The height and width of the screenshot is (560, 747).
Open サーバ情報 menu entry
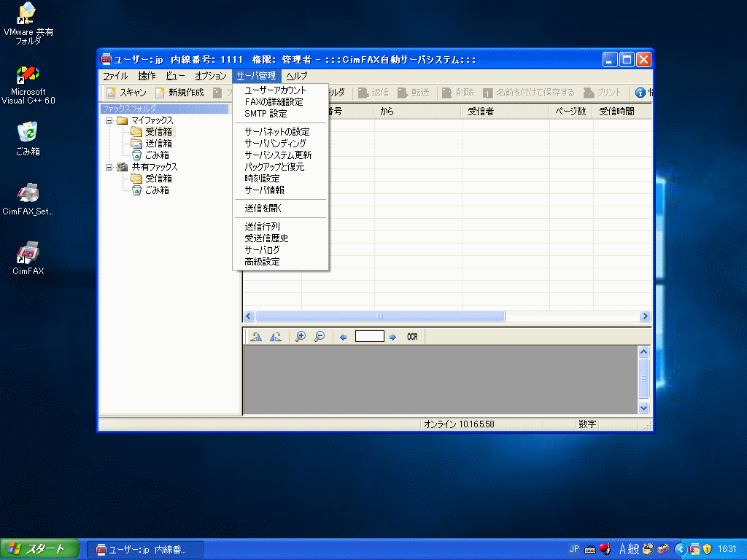(281, 190)
